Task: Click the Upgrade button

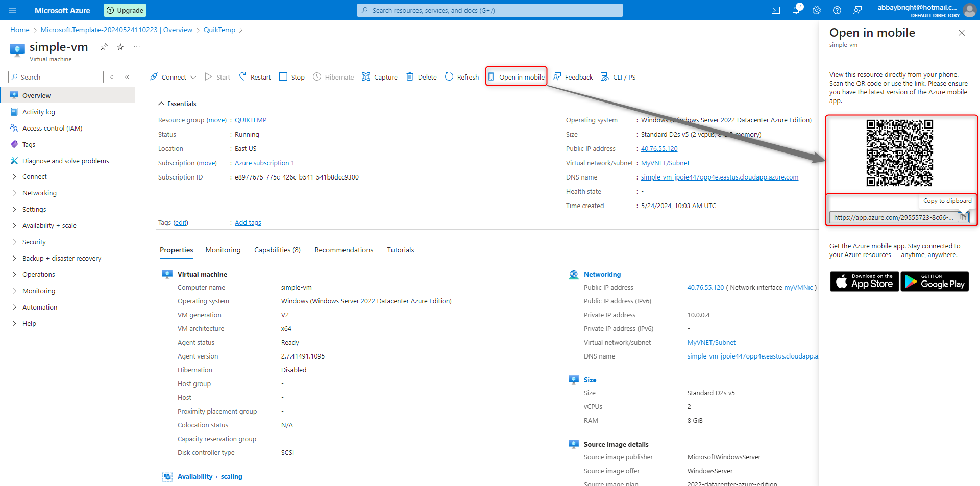Action: (125, 10)
